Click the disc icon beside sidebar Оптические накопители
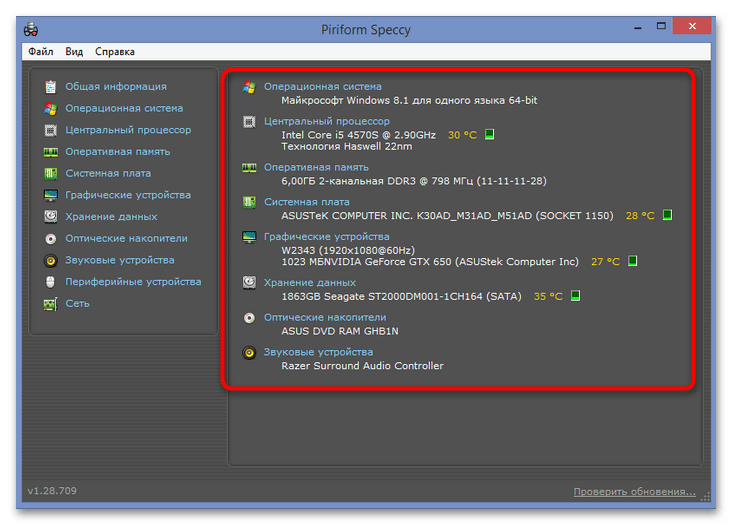This screenshot has height=525, width=732. pyautogui.click(x=50, y=238)
